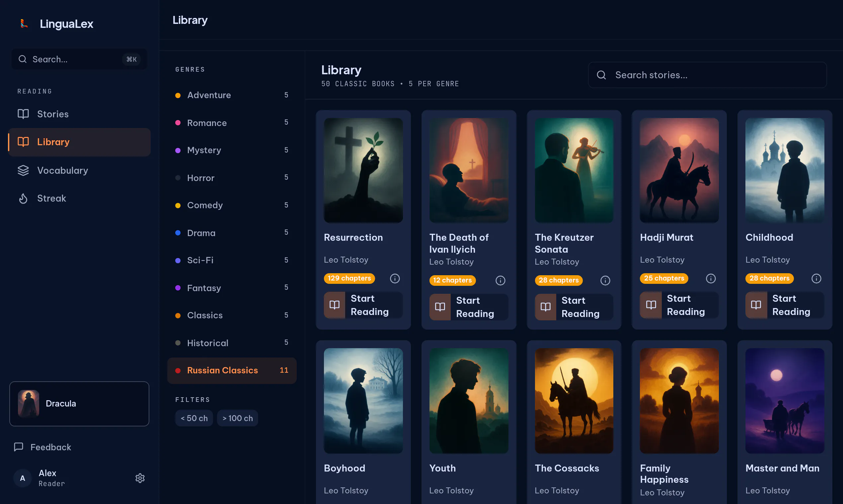
Task: Click info icon for The Death of Ivan Ilyich
Action: (x=500, y=281)
